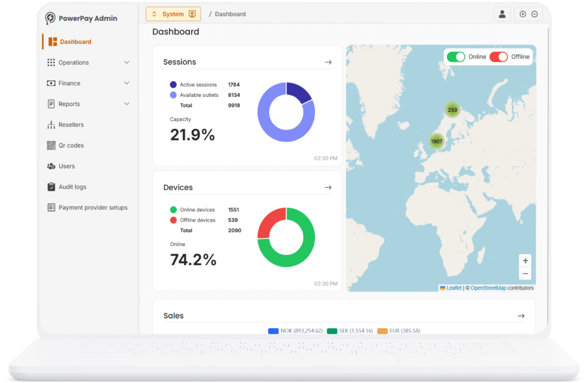Open the Resellers page
This screenshot has width=588, height=383.
71,125
